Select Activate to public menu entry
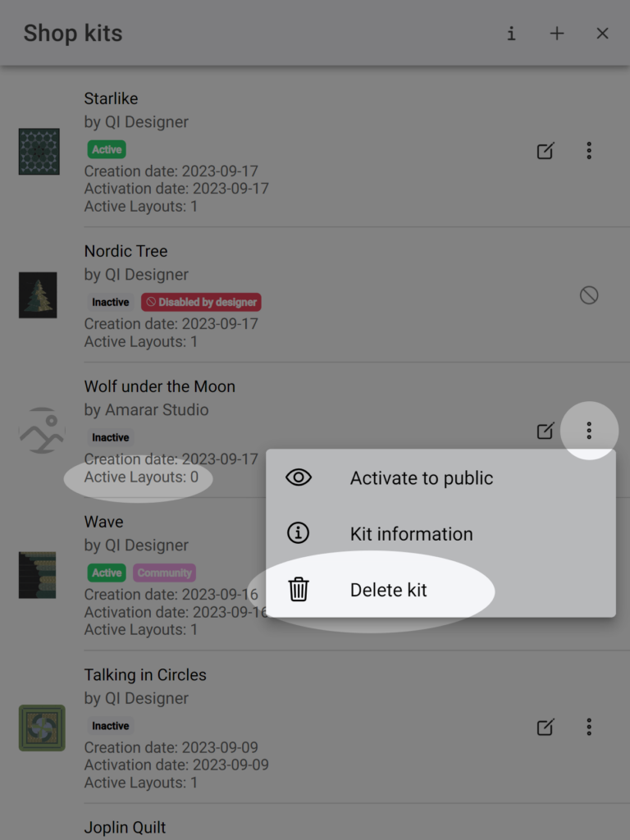The height and width of the screenshot is (840, 630). 441,477
